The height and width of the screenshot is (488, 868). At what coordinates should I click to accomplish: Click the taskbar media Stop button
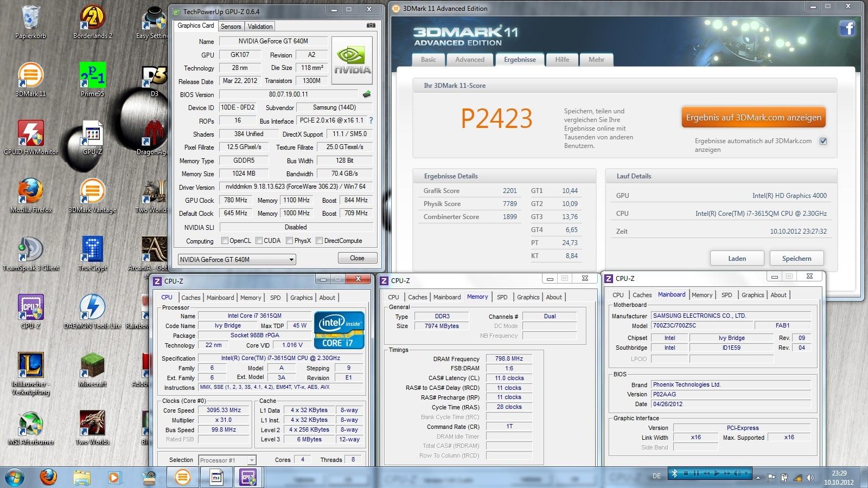coord(686,473)
